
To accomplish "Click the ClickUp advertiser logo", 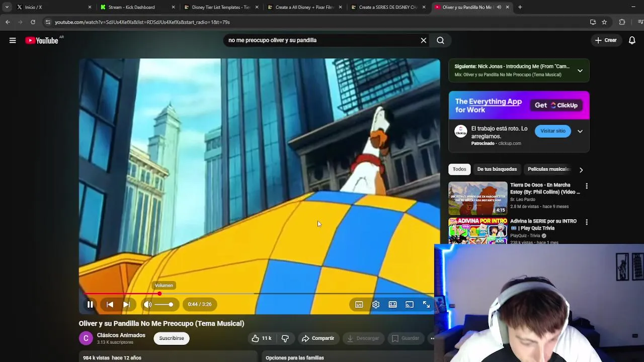I will (460, 131).
